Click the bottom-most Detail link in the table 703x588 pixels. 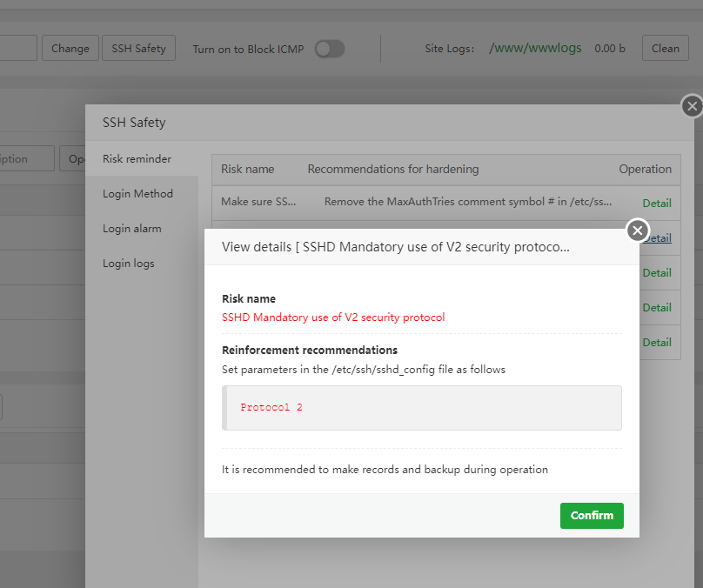[657, 342]
